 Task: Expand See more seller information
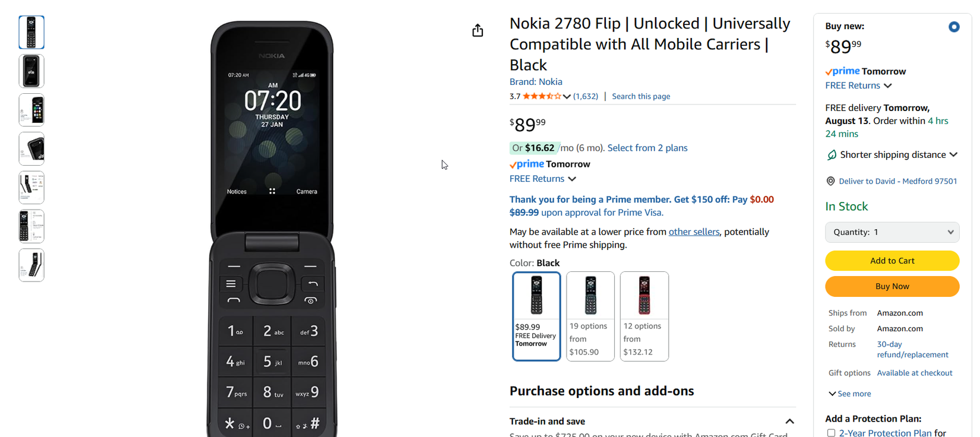pos(849,393)
